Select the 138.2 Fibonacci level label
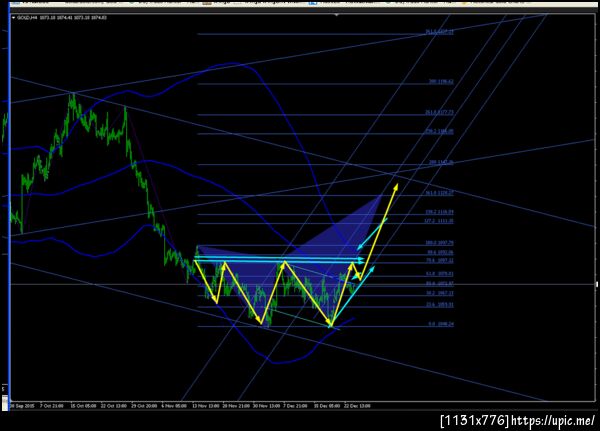The width and height of the screenshot is (600, 431). [x=439, y=212]
